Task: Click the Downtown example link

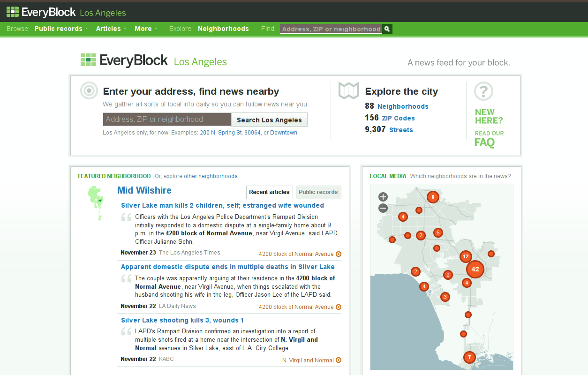Action: point(284,133)
